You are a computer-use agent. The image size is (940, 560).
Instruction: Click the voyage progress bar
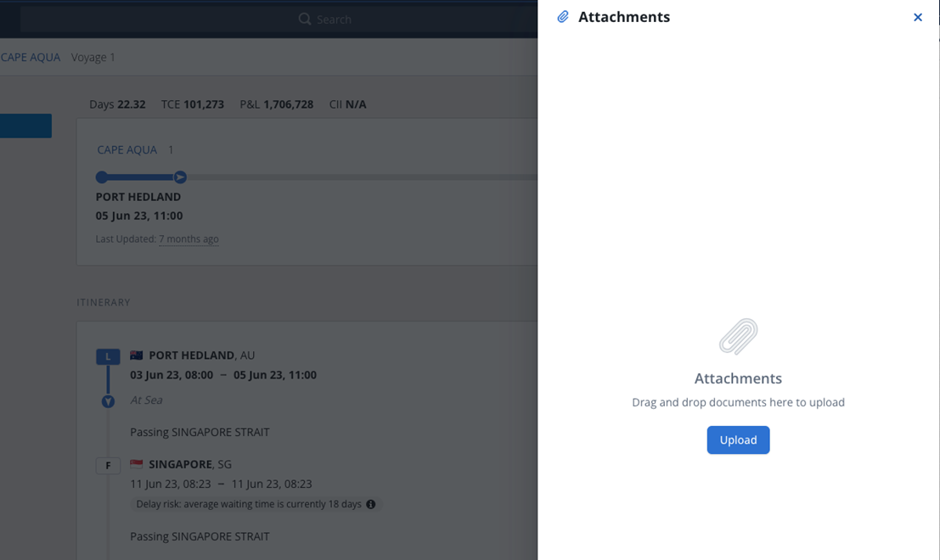(x=140, y=176)
